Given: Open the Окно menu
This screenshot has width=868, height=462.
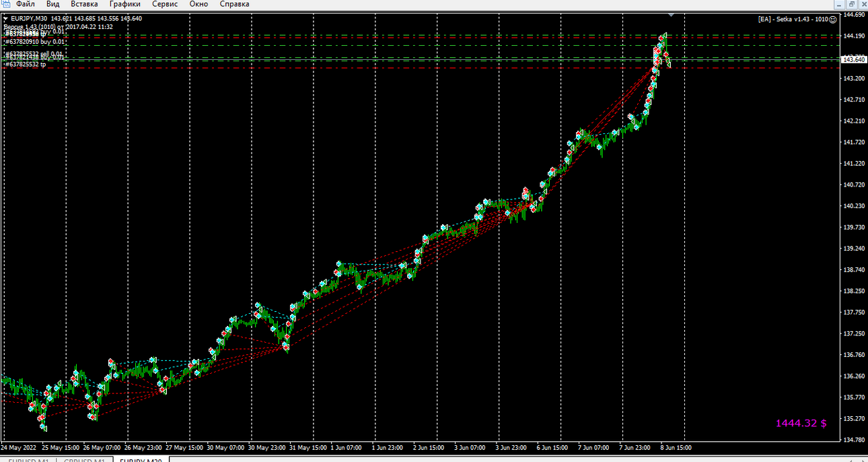Looking at the screenshot, I should (x=198, y=4).
